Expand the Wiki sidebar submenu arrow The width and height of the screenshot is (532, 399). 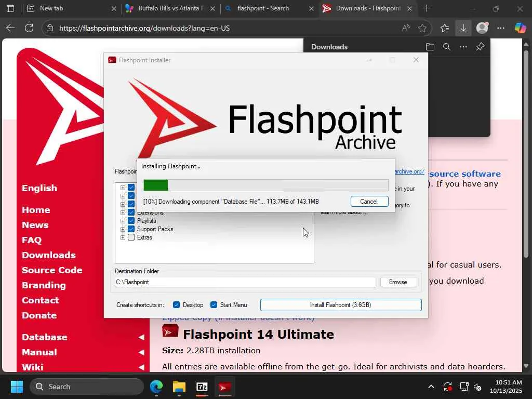141,367
